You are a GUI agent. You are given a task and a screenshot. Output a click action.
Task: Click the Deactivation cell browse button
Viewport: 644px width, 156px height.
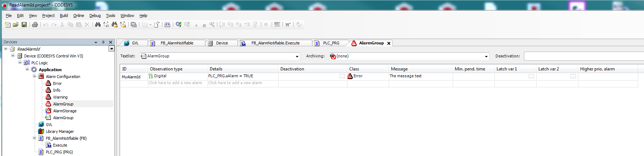pyautogui.click(x=342, y=76)
